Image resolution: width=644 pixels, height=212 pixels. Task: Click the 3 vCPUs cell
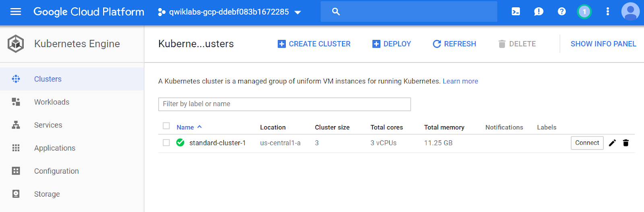383,143
